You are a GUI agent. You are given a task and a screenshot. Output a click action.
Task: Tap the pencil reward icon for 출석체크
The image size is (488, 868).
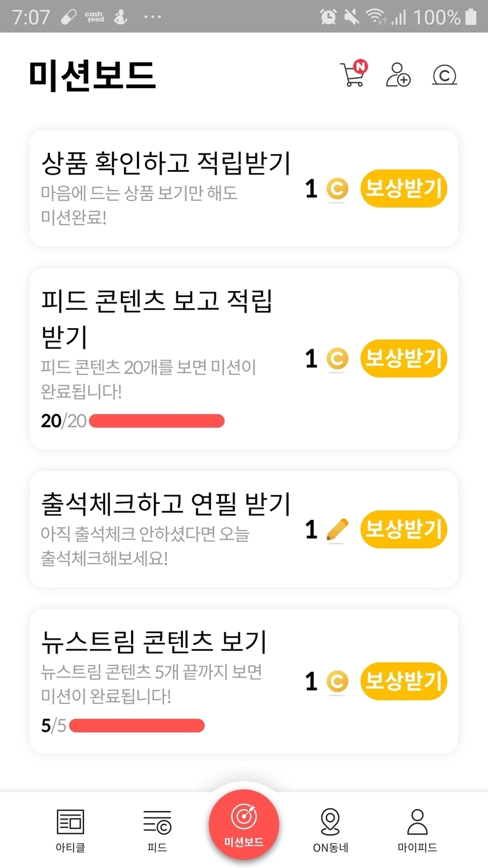(x=337, y=530)
